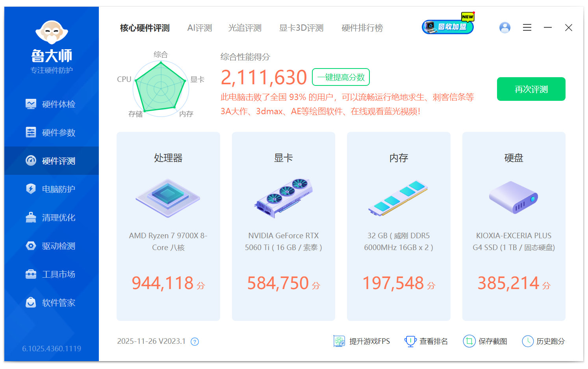Click the 鲁大师 mascot logo
588x369 pixels.
[52, 32]
